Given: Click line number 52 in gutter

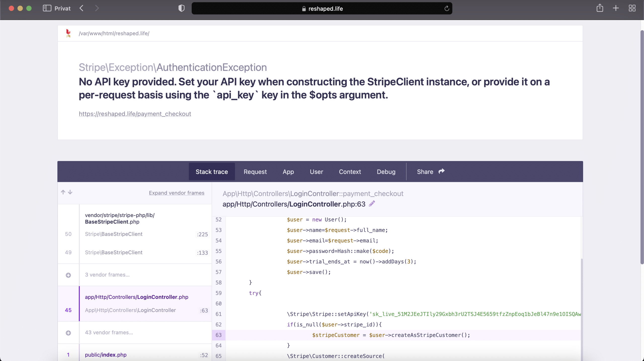Looking at the screenshot, I should (219, 220).
